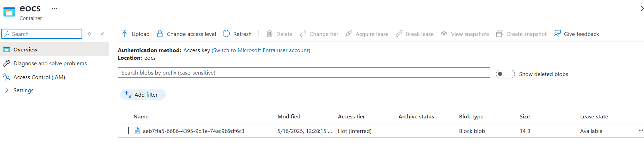Viewport: 644px width, 155px height.
Task: Click the eocs container icon
Action: [x=9, y=12]
